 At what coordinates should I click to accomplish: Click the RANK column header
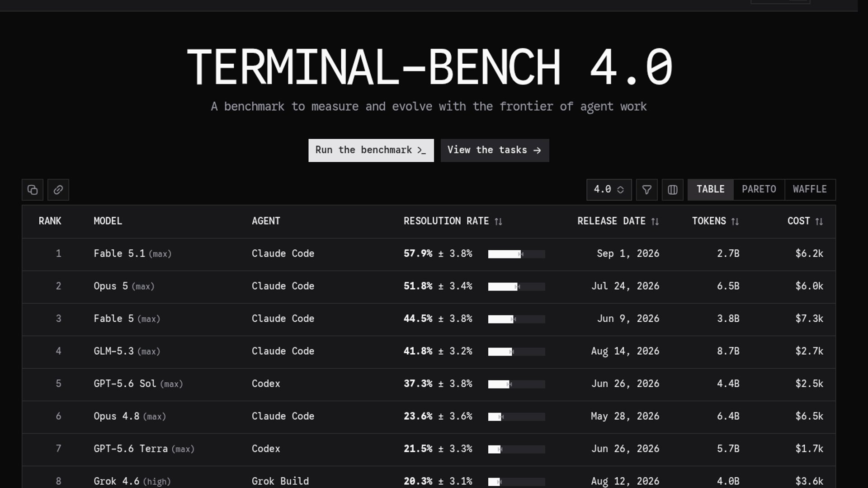coord(50,221)
